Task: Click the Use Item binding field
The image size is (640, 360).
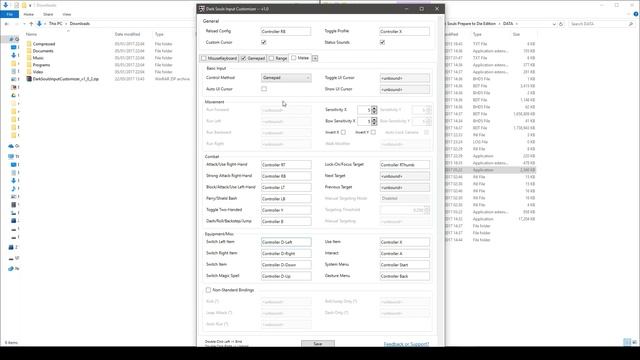Action: click(x=404, y=242)
